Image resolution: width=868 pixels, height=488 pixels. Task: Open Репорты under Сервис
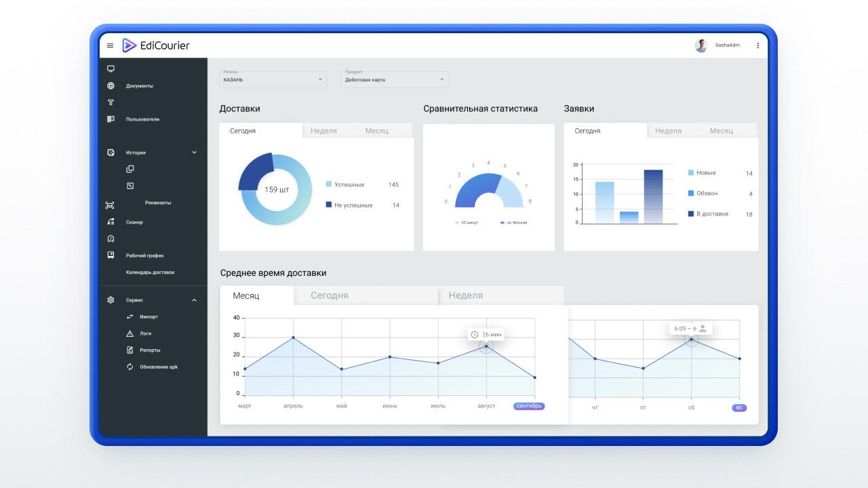coord(151,350)
